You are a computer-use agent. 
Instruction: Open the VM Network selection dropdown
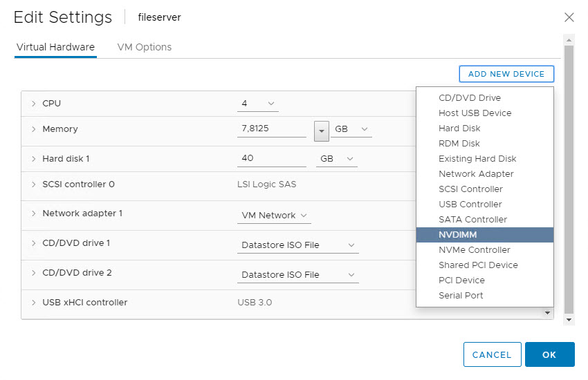click(x=274, y=216)
